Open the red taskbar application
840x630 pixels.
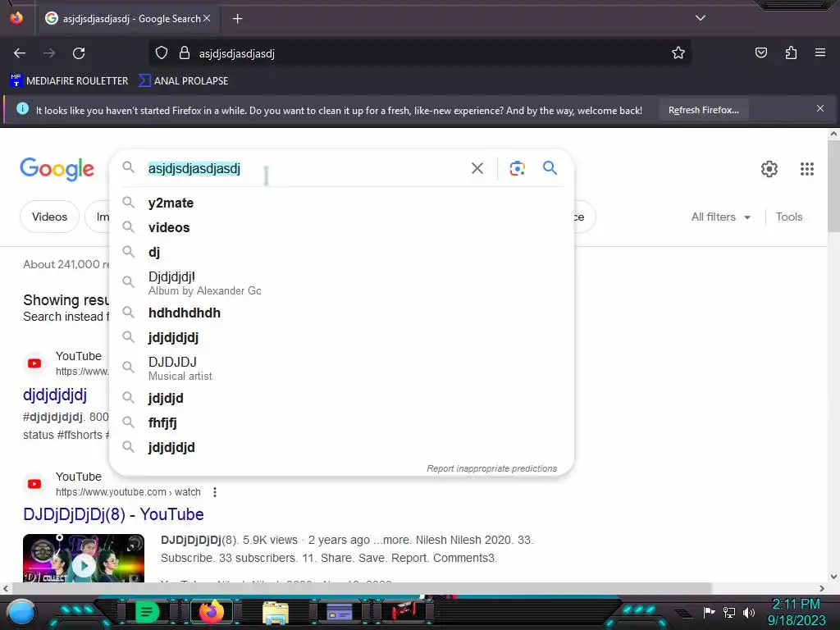pos(404,612)
